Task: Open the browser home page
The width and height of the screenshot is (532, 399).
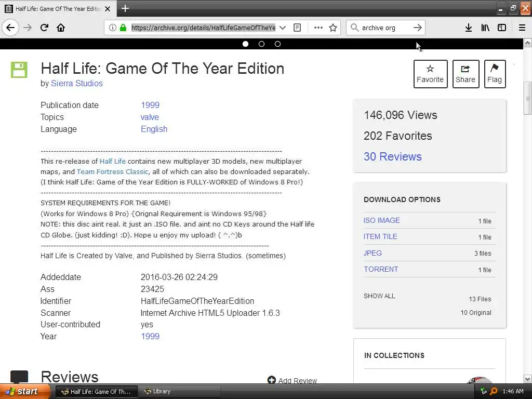Action: click(61, 28)
